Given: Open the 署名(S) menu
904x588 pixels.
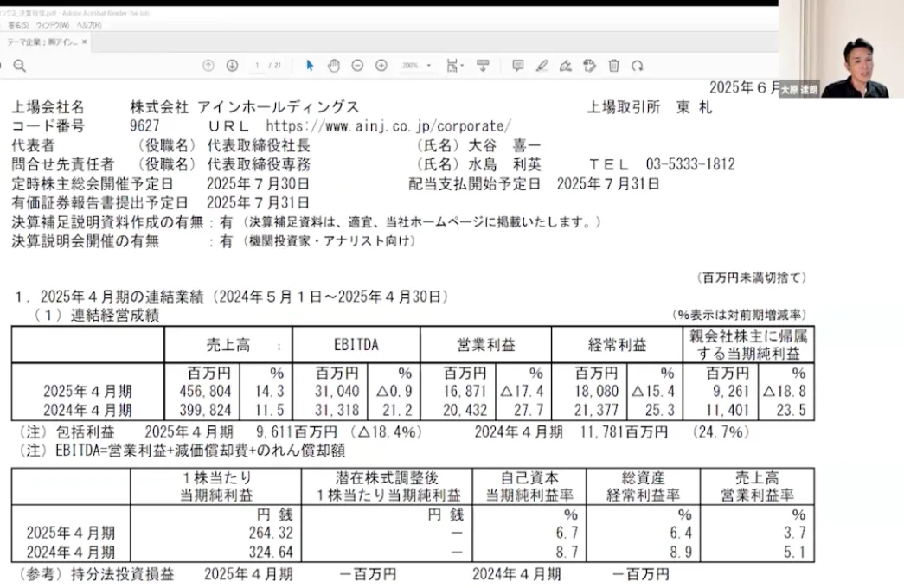Looking at the screenshot, I should tap(18, 25).
